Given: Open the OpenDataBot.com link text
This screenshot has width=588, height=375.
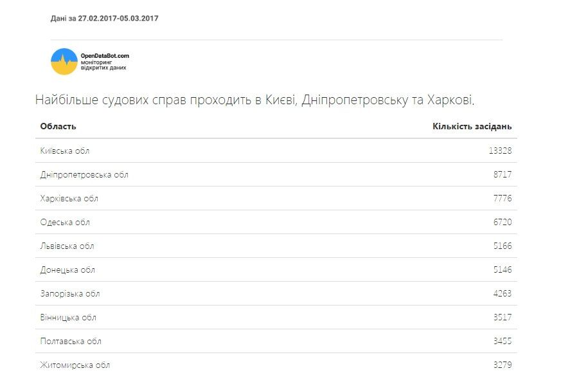Looking at the screenshot, I should point(105,56).
